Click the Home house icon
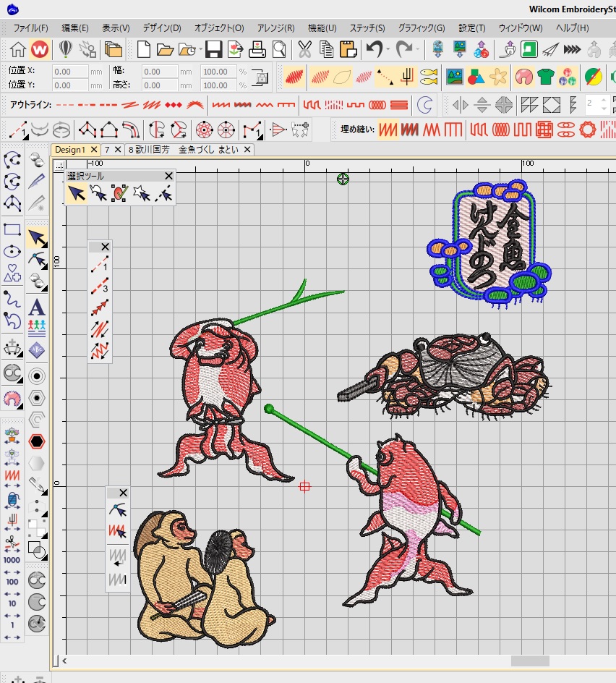The image size is (616, 683). (18, 49)
